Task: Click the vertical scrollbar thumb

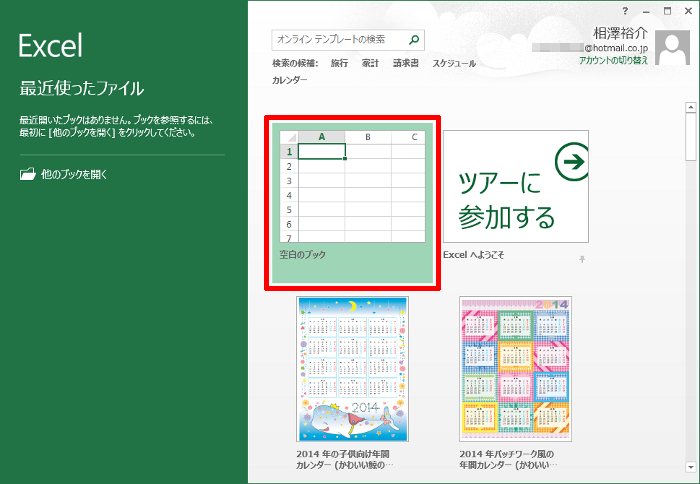Action: [x=691, y=136]
